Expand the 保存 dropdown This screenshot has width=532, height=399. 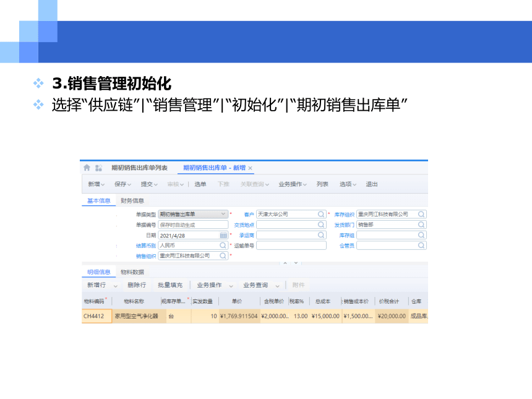129,184
